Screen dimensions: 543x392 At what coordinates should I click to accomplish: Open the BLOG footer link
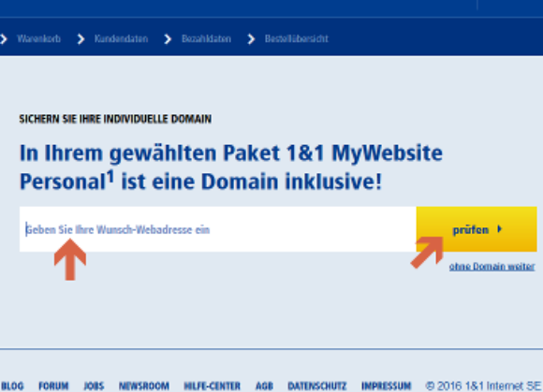click(x=12, y=385)
